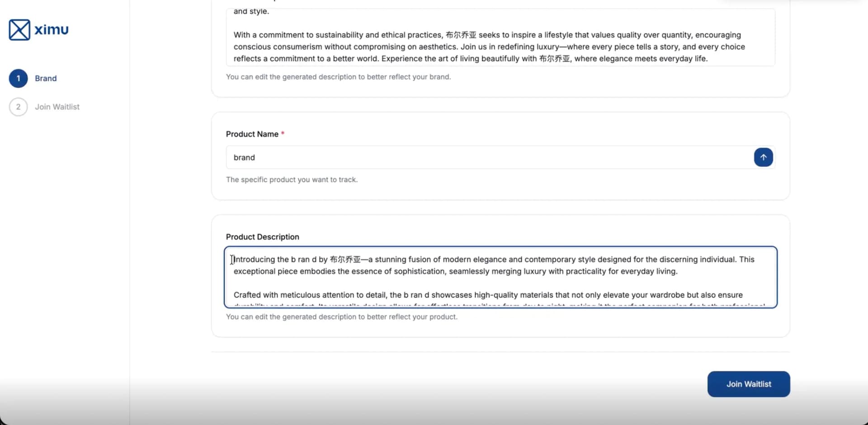Select the step 2 number circle
The image size is (868, 425).
click(19, 107)
